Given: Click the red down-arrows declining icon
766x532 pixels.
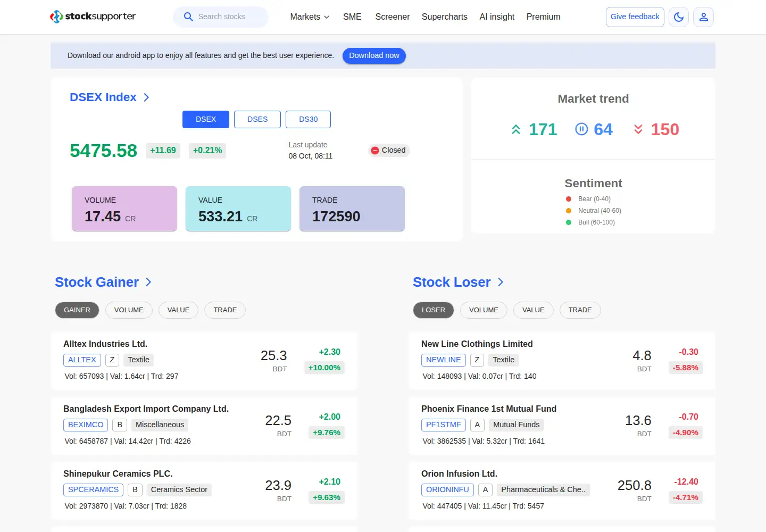Looking at the screenshot, I should pos(638,129).
